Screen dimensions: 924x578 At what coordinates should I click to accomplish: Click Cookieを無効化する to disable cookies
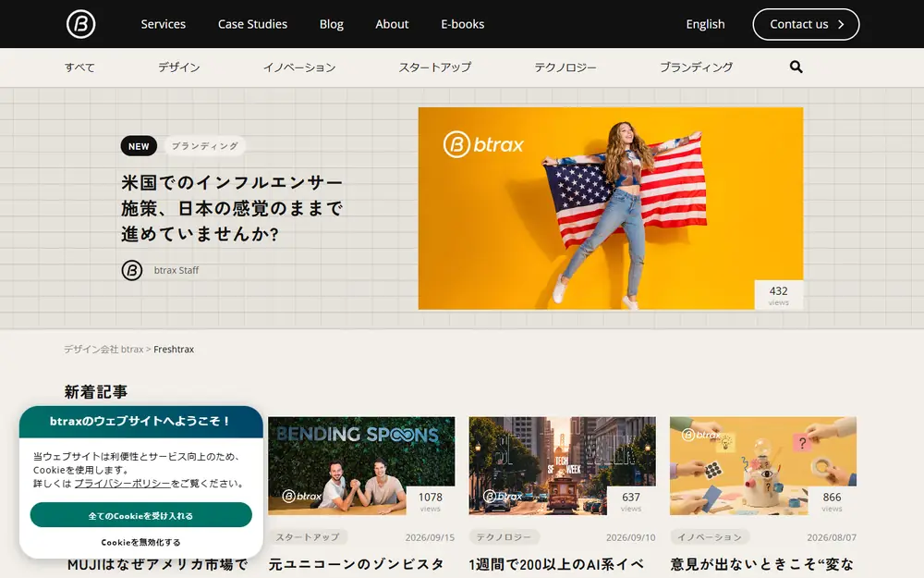point(140,543)
